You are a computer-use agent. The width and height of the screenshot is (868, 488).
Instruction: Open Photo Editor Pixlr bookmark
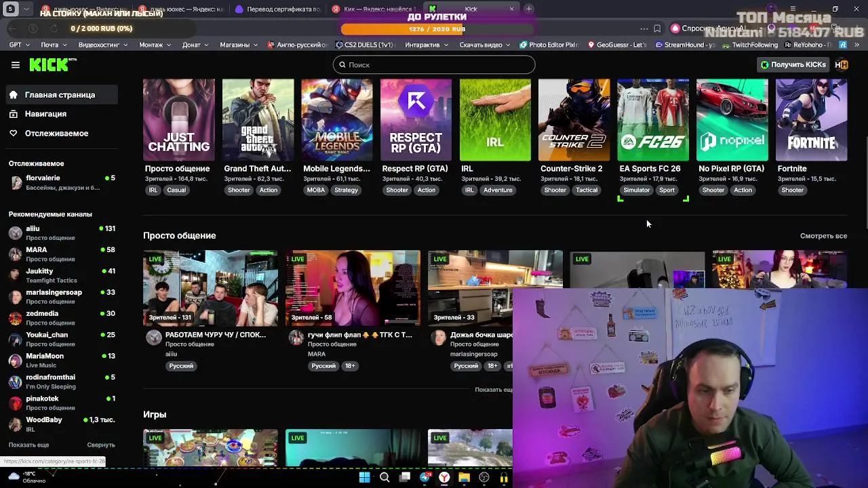click(548, 45)
